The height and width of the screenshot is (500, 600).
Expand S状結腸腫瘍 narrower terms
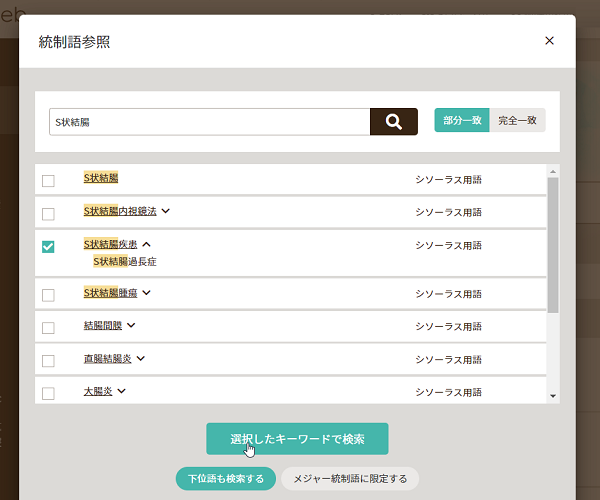[x=146, y=293]
